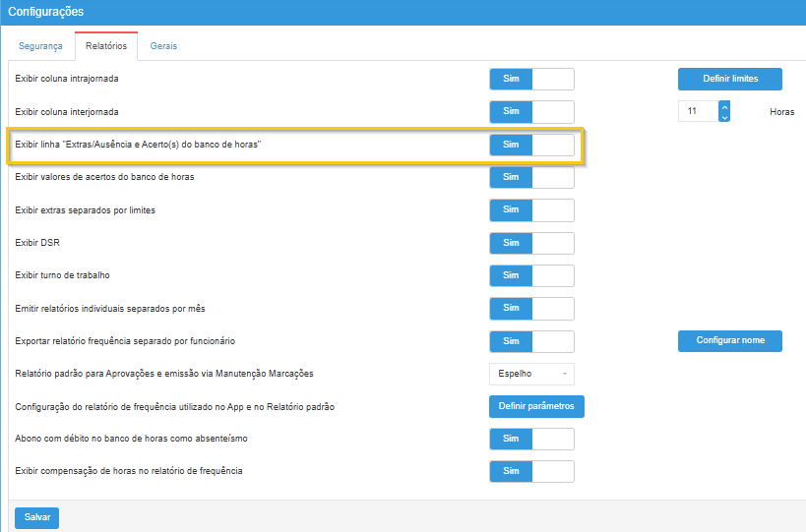Screen dimensions: 806x532
Task: Open the Espelho report type dropdown
Action: [531, 374]
